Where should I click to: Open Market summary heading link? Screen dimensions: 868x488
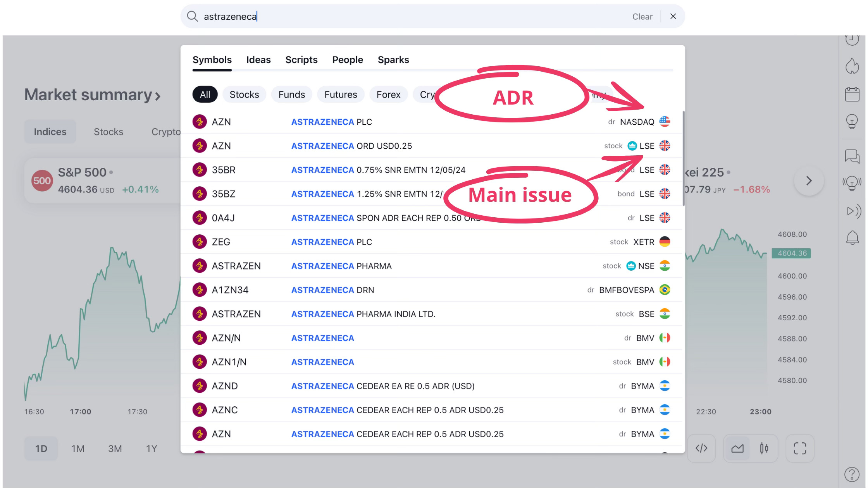pos(92,95)
